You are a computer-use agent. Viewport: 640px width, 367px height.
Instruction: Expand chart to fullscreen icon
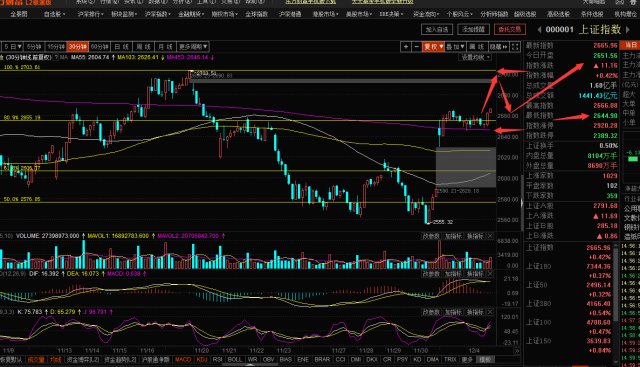[516, 47]
